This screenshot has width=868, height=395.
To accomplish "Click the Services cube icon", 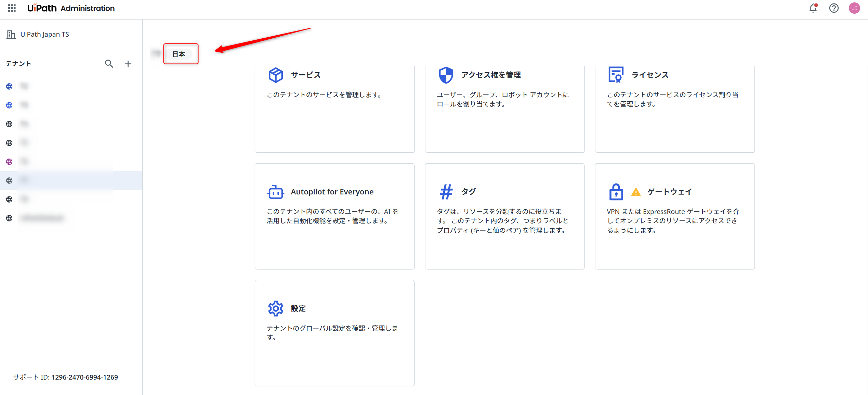I will (276, 75).
